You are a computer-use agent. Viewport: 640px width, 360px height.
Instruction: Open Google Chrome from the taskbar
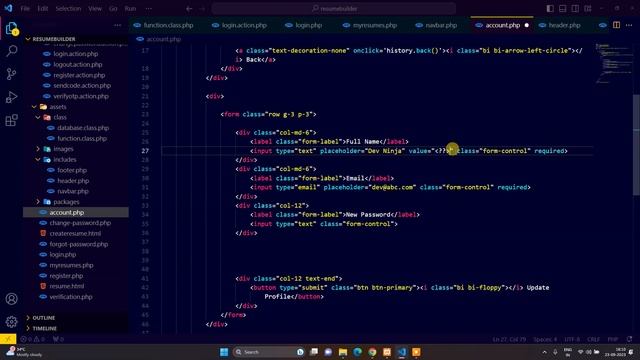[372, 352]
